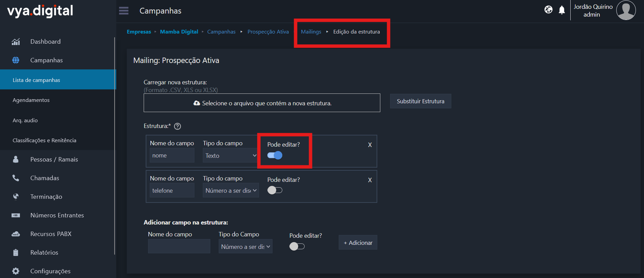Viewport: 644px width, 278px height.
Task: Navigate to Mailings breadcrumb link
Action: [x=311, y=32]
